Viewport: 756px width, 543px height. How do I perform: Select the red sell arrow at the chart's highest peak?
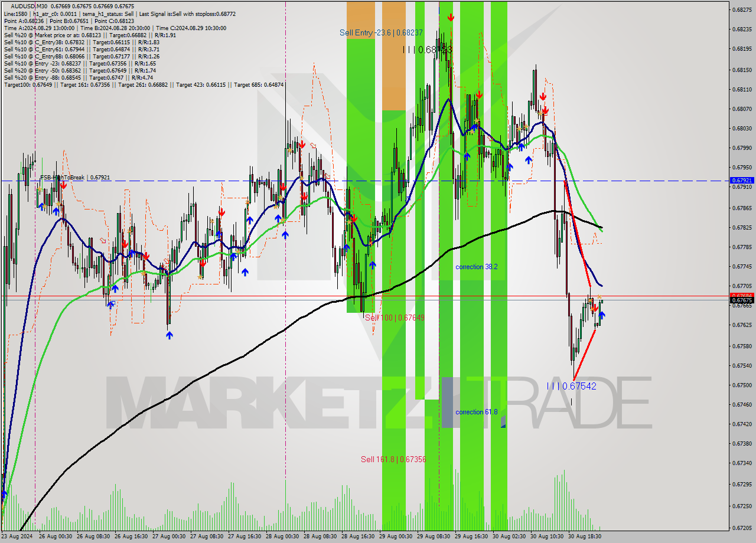point(451,18)
